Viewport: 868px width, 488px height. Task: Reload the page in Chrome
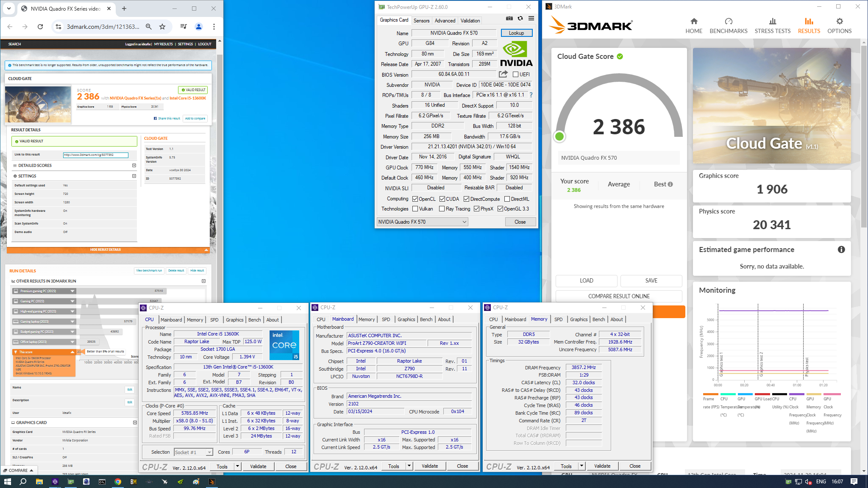coord(40,27)
